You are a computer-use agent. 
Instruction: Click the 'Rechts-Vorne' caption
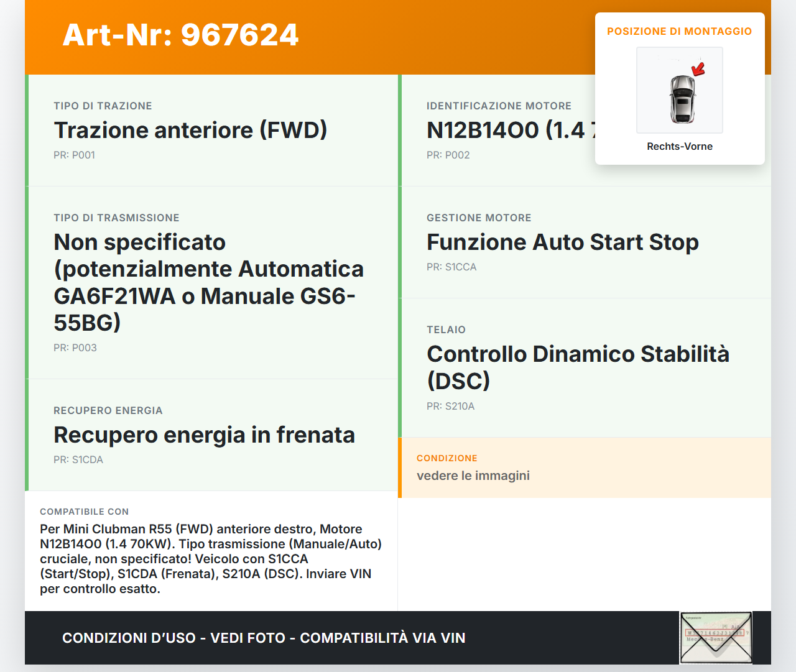click(x=680, y=146)
